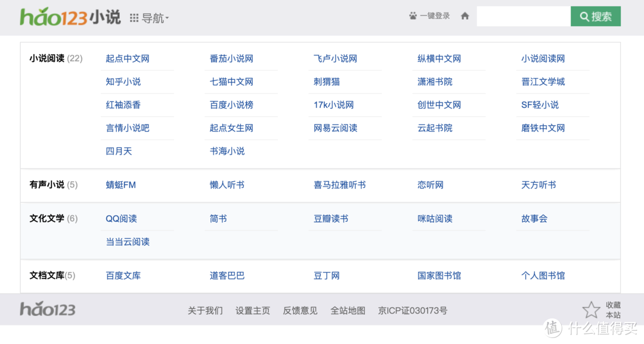Open 百度小说榜 link
The height and width of the screenshot is (344, 644).
coord(231,105)
